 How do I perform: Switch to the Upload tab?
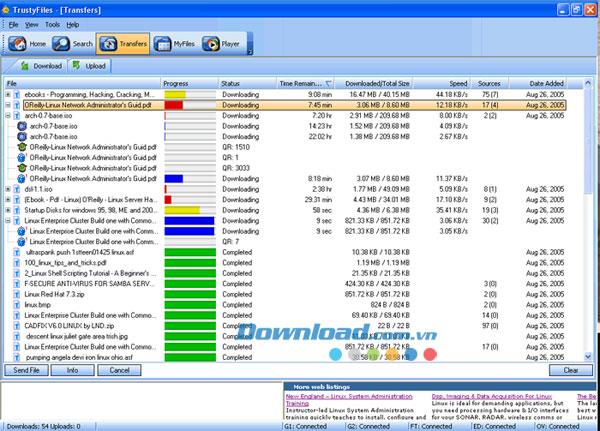coord(90,66)
